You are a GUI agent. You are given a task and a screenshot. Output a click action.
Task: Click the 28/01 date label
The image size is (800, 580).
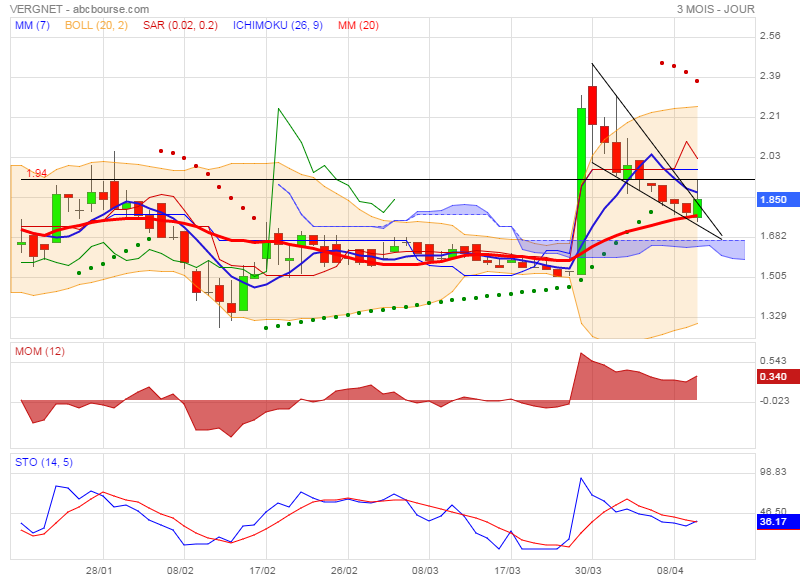98,570
